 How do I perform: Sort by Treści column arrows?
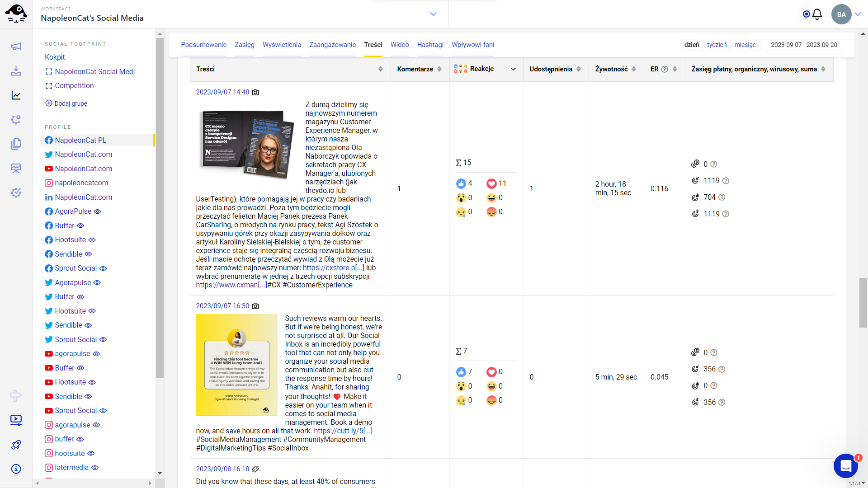coord(381,69)
